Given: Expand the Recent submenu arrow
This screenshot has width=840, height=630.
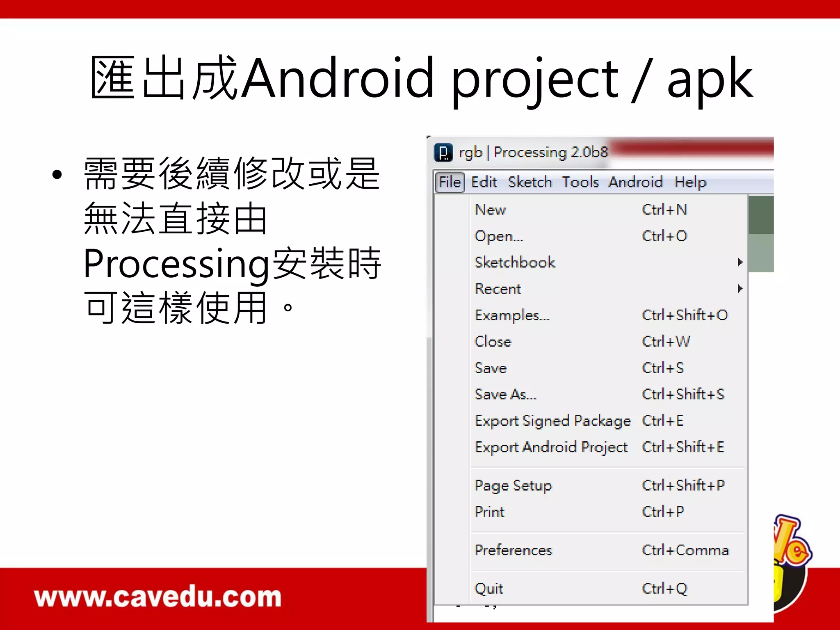Looking at the screenshot, I should coord(740,288).
